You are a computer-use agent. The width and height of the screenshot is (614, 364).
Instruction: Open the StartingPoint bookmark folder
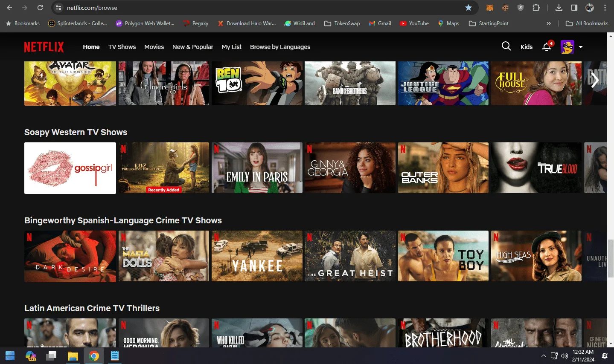click(489, 23)
